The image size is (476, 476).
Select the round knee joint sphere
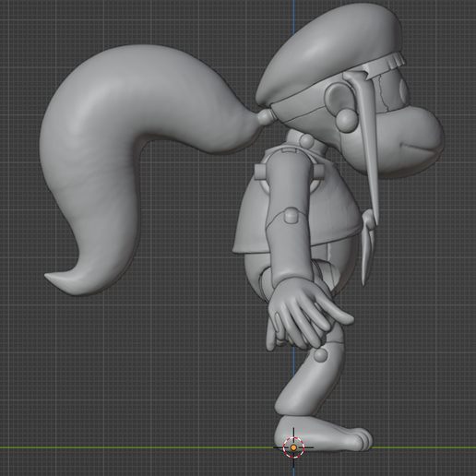[321, 355]
